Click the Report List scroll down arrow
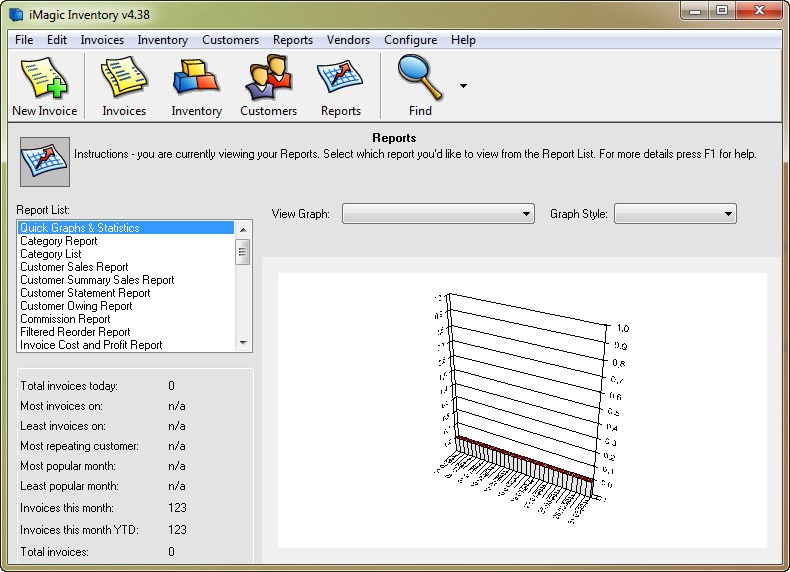 [243, 343]
